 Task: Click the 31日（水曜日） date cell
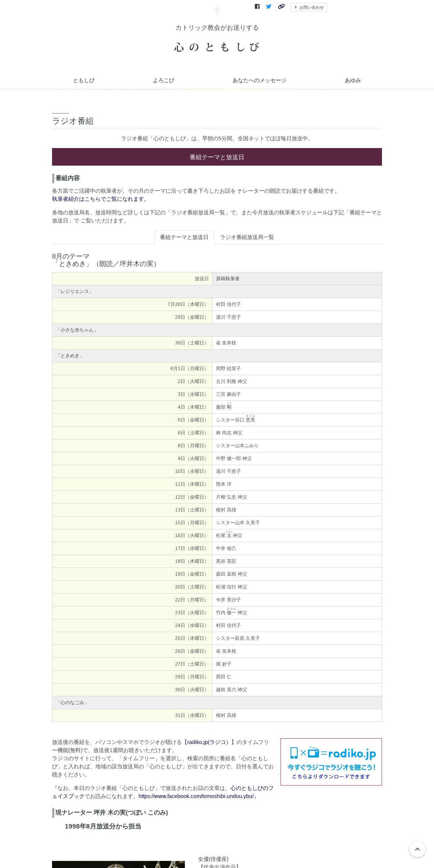pos(132,716)
